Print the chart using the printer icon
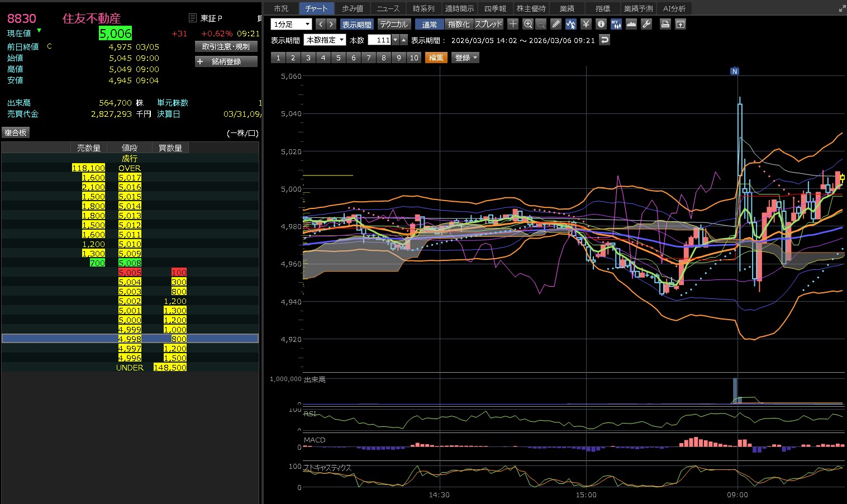The image size is (847, 504). coord(665,24)
